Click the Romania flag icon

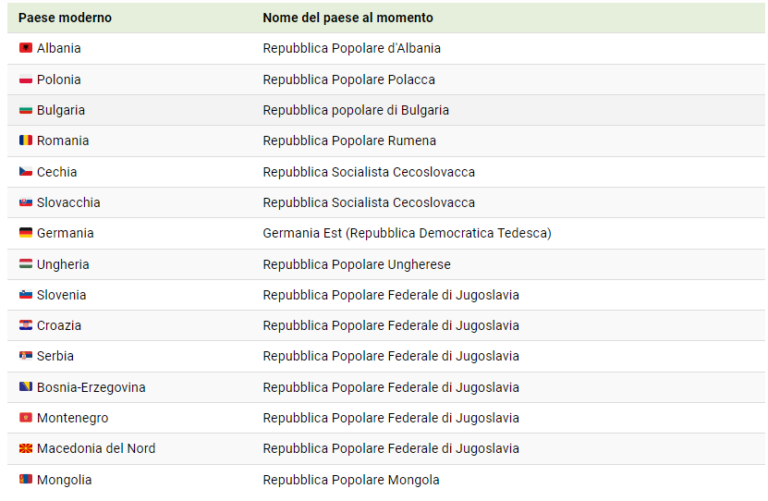(x=25, y=141)
